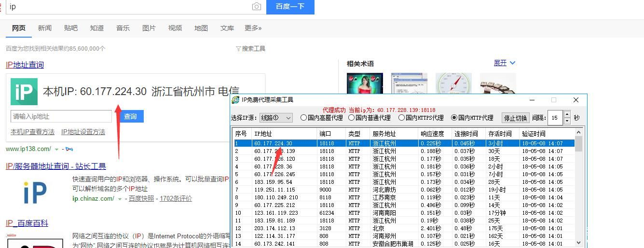Open the IP/服务器地址查询 - 站长工具 link

56,166
